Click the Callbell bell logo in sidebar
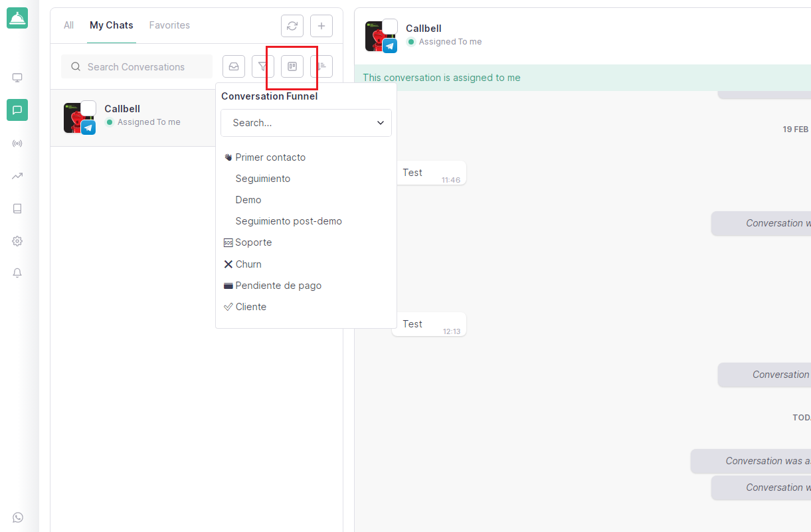 (17, 18)
